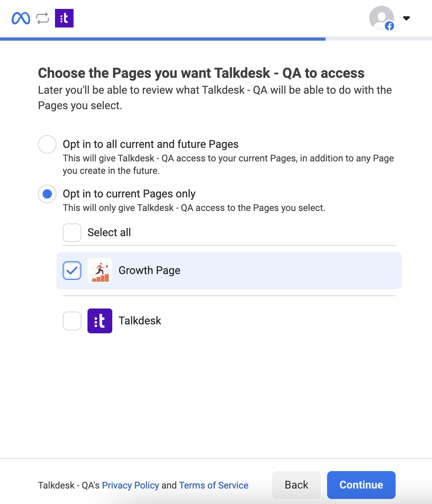Viewport: 432px width, 504px height.
Task: Click the sync arrows icon
Action: pos(43,18)
